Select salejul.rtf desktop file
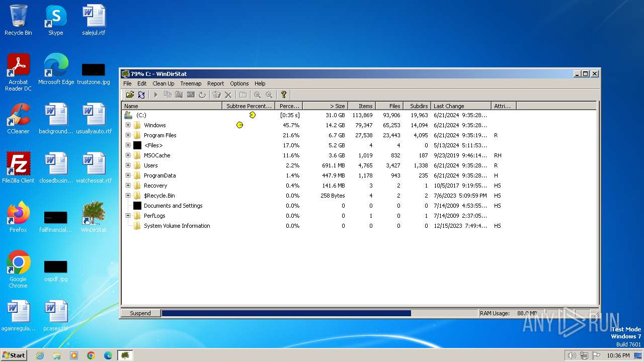This screenshot has height=362, width=644. pos(94,20)
